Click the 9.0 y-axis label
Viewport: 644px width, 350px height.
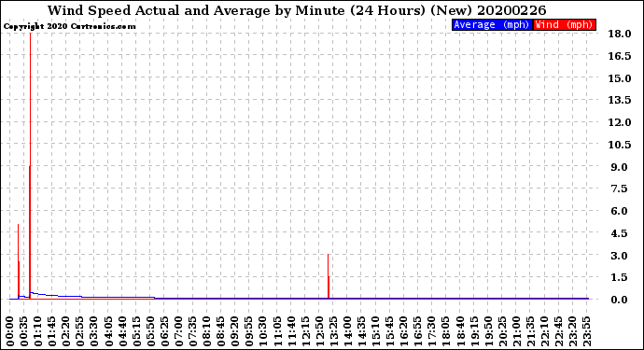(620, 167)
